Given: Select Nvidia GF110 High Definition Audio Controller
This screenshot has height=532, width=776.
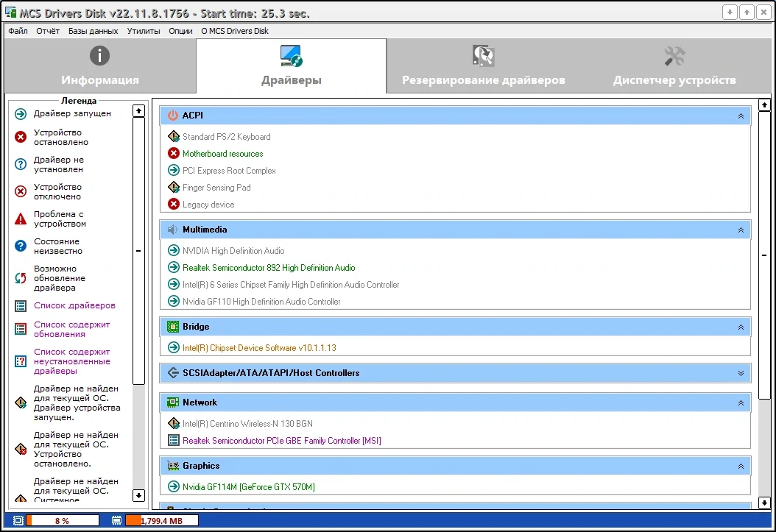Looking at the screenshot, I should click(x=261, y=301).
